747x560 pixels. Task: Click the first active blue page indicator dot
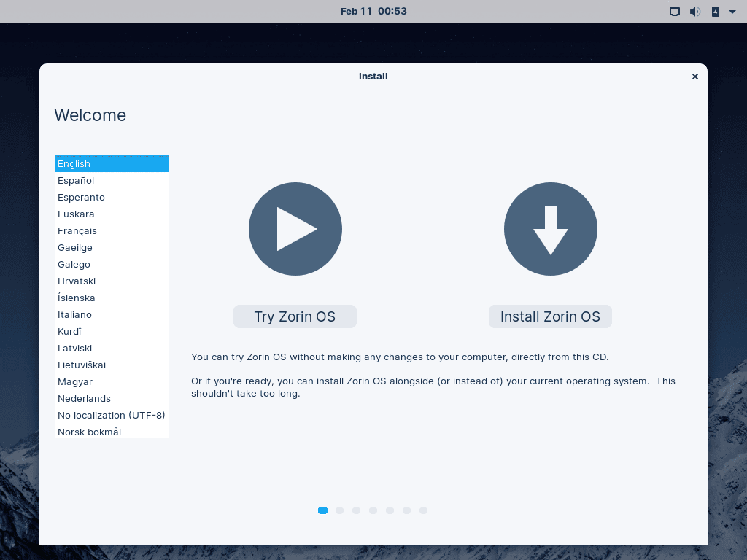click(x=322, y=510)
